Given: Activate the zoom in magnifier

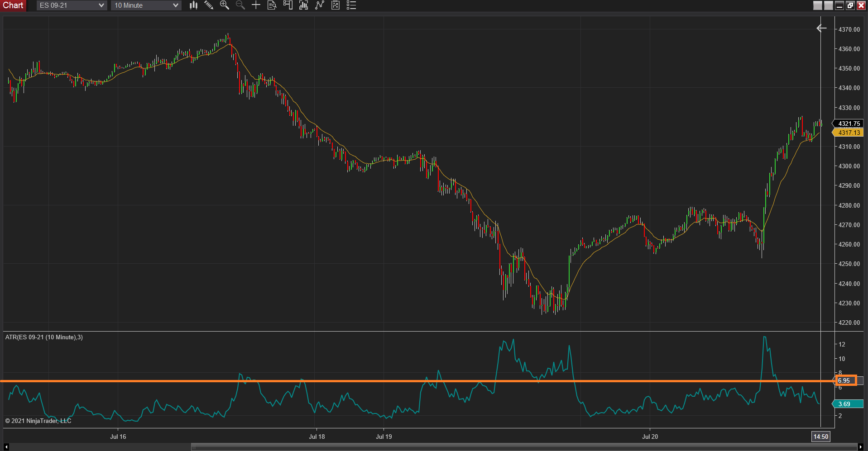Looking at the screenshot, I should (x=225, y=5).
